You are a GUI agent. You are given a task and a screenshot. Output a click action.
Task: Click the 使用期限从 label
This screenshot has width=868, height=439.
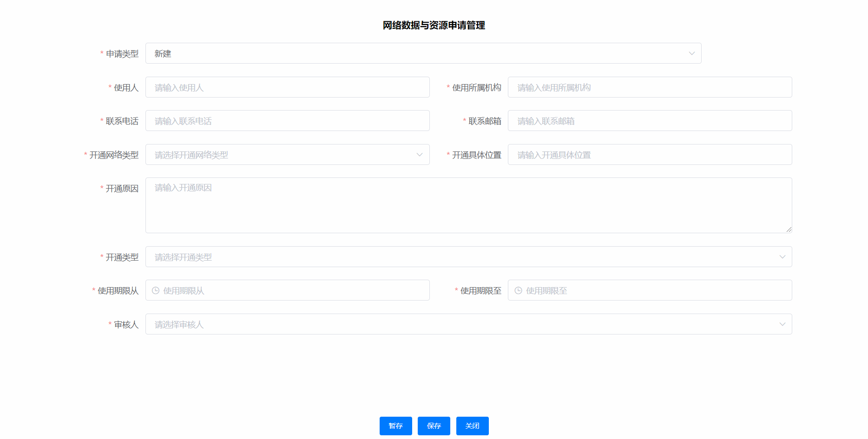118,291
